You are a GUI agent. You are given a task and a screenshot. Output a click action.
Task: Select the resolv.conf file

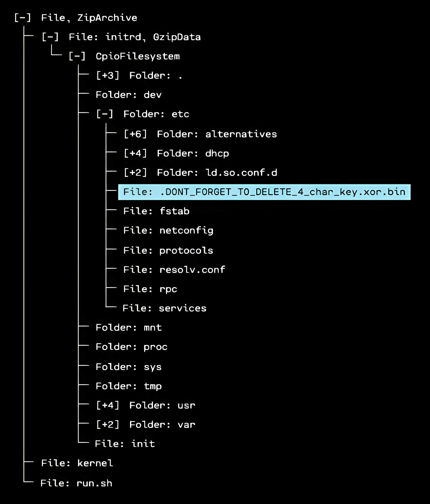(x=174, y=270)
